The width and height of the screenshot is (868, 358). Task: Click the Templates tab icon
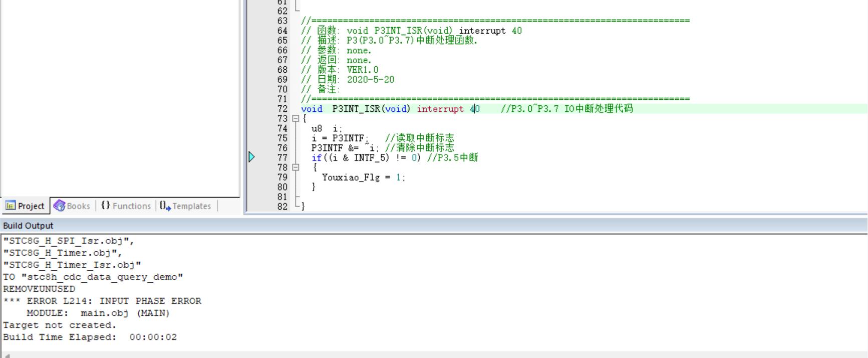pyautogui.click(x=165, y=206)
